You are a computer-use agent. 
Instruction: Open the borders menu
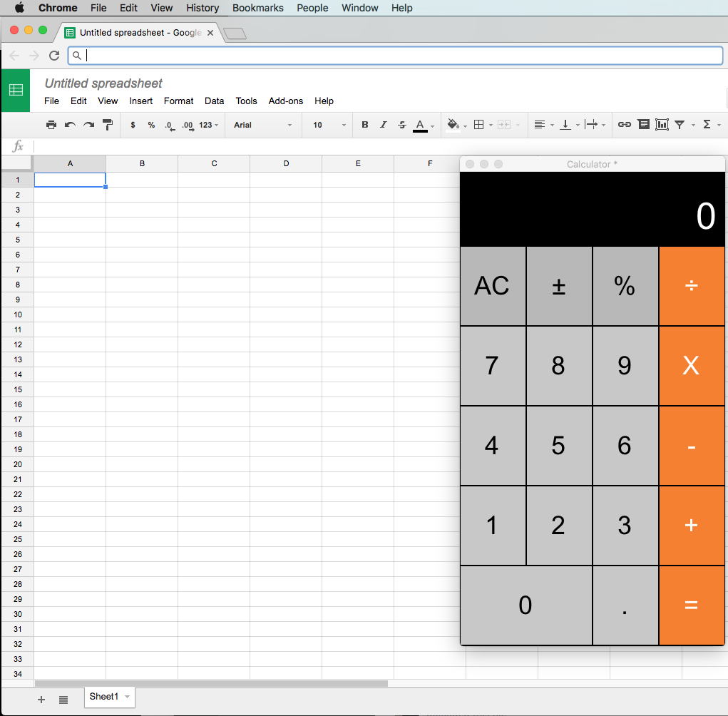point(478,124)
